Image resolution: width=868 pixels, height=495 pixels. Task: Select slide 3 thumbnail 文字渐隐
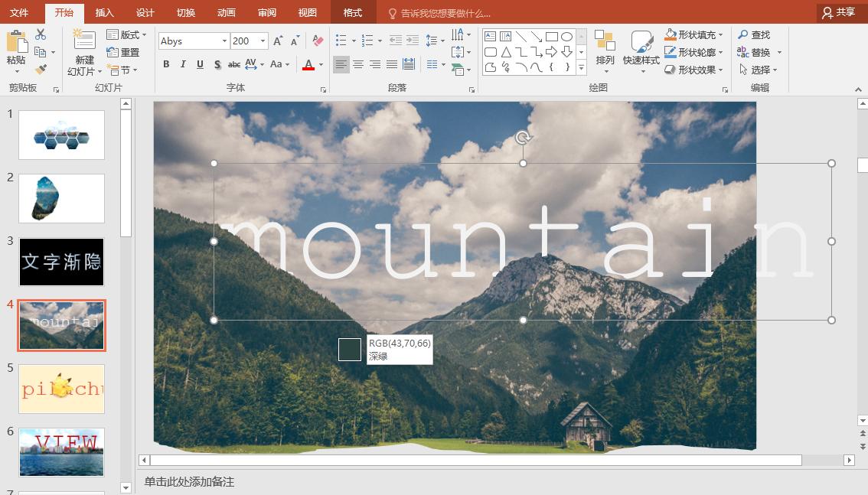click(61, 262)
